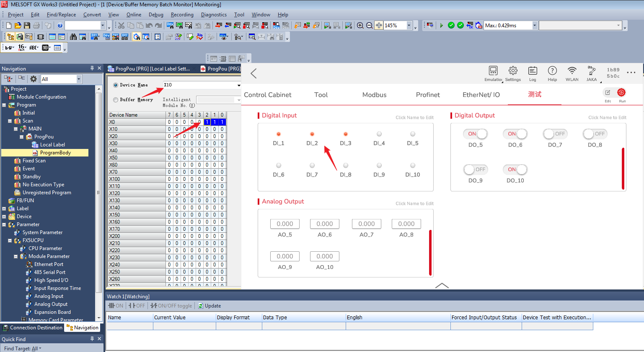Switch to the Modbus tab
Screen dimensions: 644x352
click(374, 95)
